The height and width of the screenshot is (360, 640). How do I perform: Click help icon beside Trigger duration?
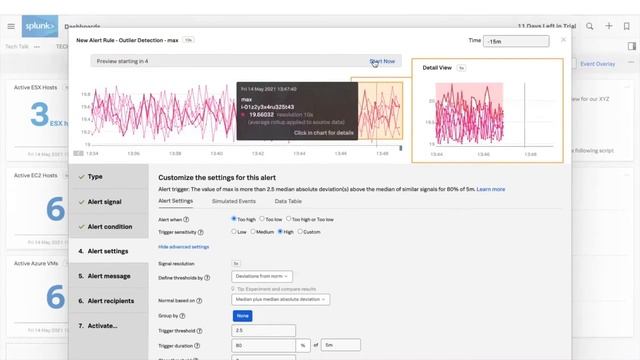197,346
